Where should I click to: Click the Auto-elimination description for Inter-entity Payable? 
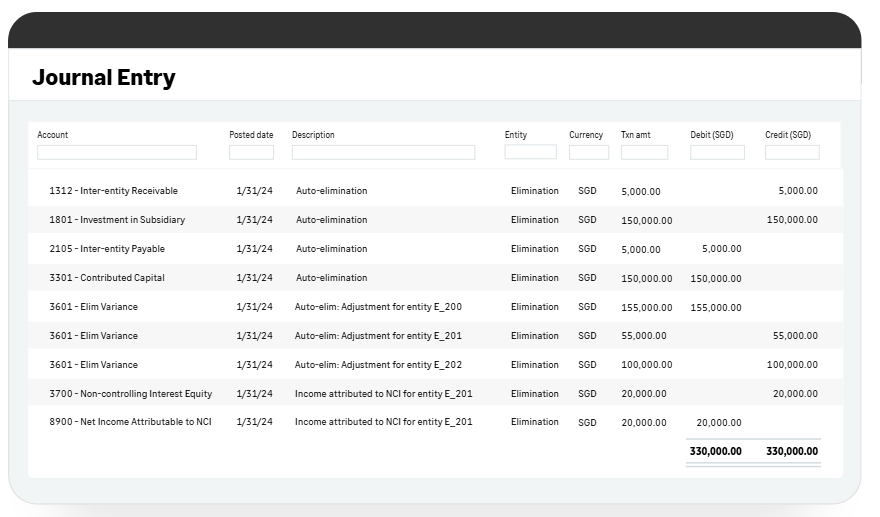332,249
